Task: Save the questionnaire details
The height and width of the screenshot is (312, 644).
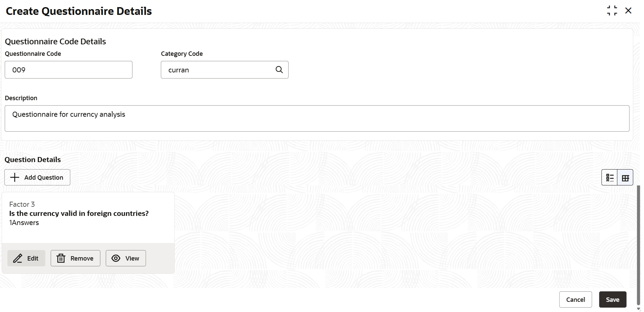Action: (x=613, y=299)
